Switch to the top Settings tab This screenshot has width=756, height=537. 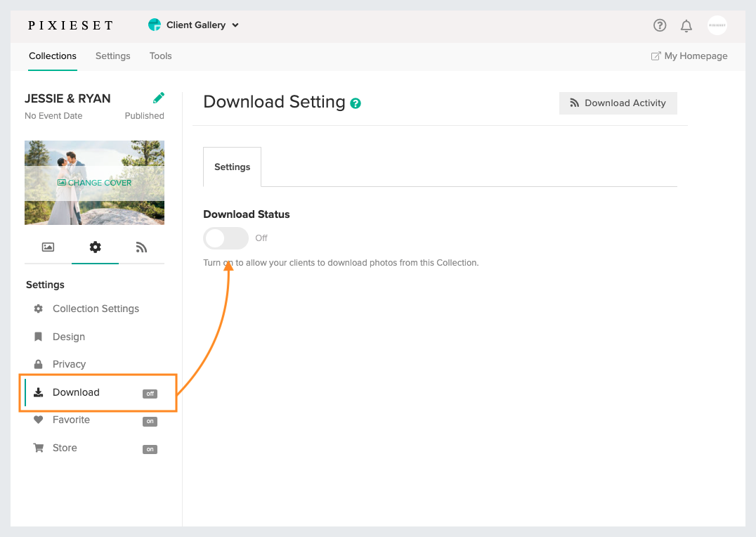click(x=113, y=56)
